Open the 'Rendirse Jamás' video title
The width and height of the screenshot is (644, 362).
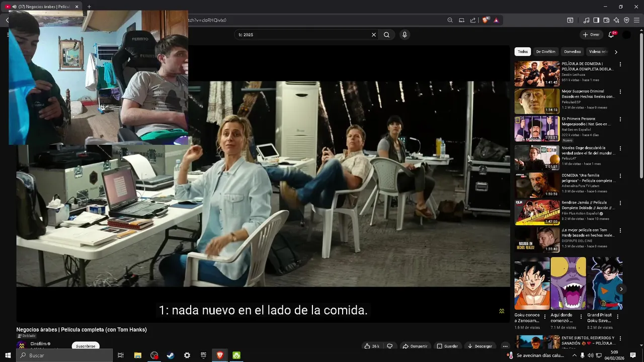[x=588, y=205]
